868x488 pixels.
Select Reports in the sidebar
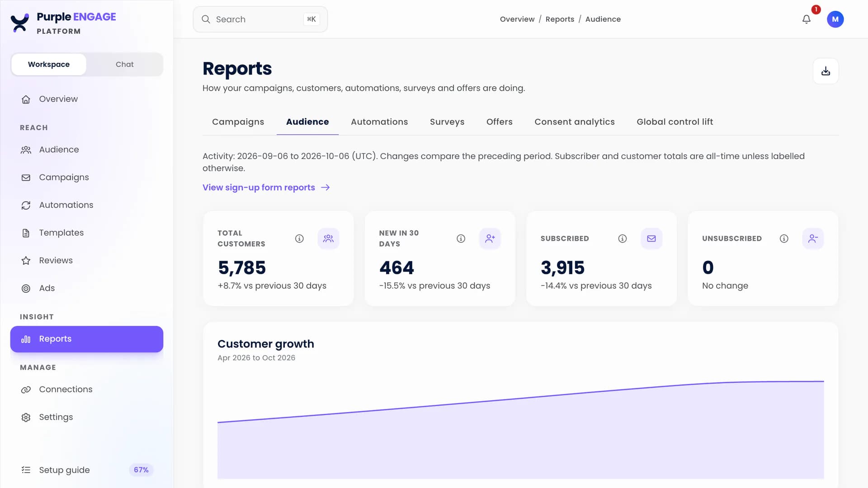[x=87, y=339]
